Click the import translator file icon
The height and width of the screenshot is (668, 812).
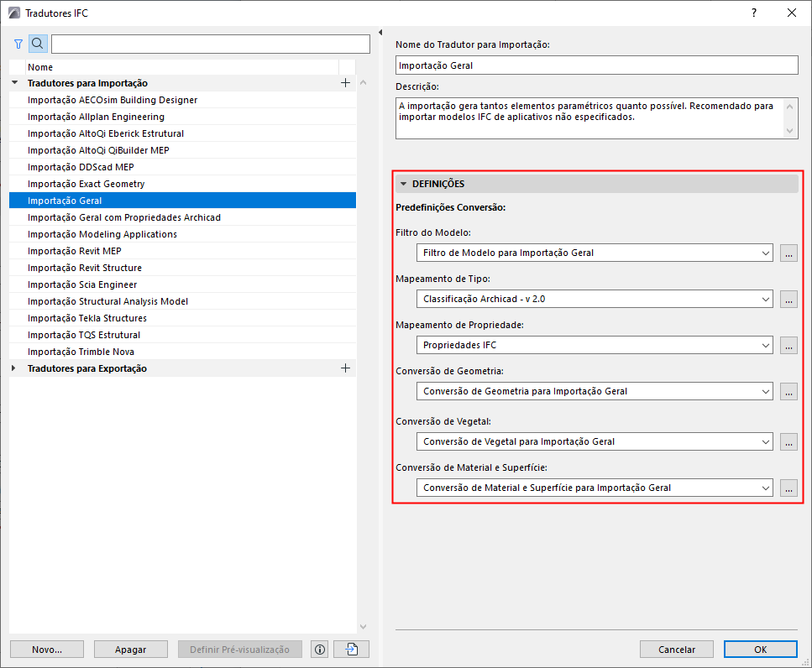pos(351,649)
